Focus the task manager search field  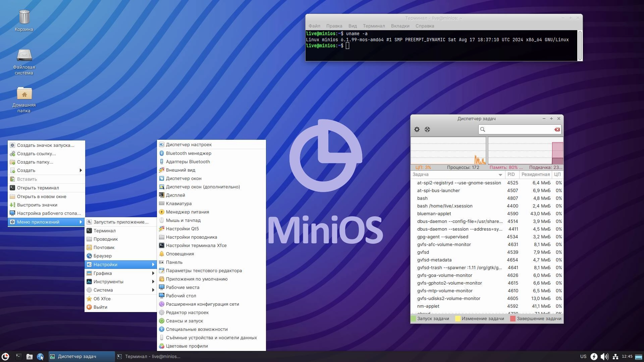(520, 129)
